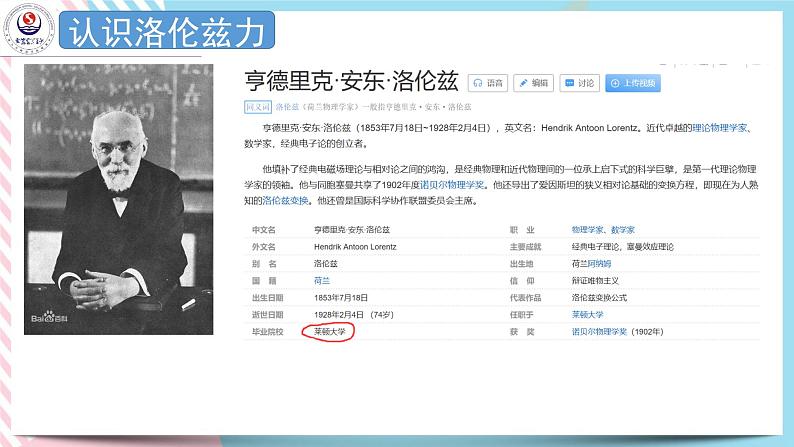
Task: Click the 荷兰 nationality link
Action: pyautogui.click(x=321, y=280)
